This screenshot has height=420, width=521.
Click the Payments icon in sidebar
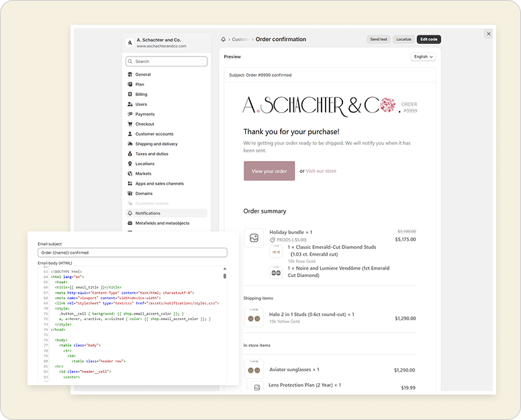tap(130, 114)
